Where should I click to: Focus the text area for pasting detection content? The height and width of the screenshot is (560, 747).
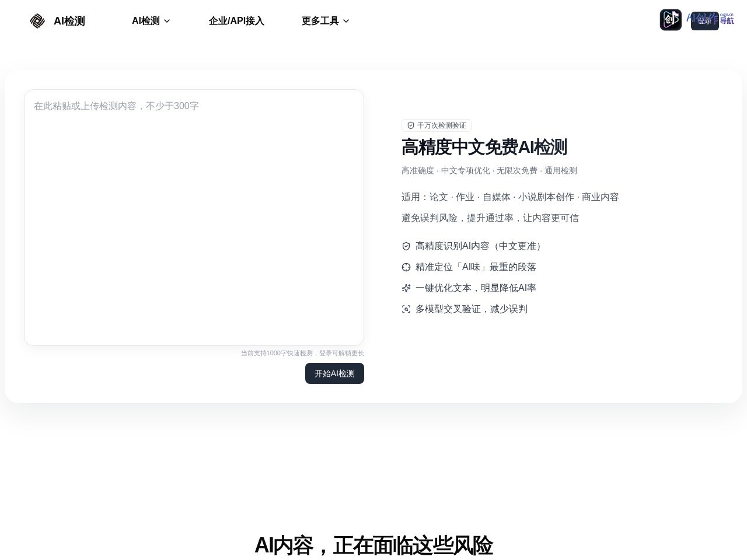(194, 218)
